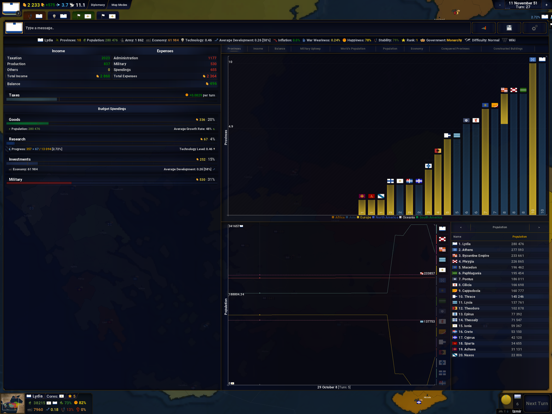Select '5. Macedon' ranking row
This screenshot has height=414, width=552.
[500, 267]
